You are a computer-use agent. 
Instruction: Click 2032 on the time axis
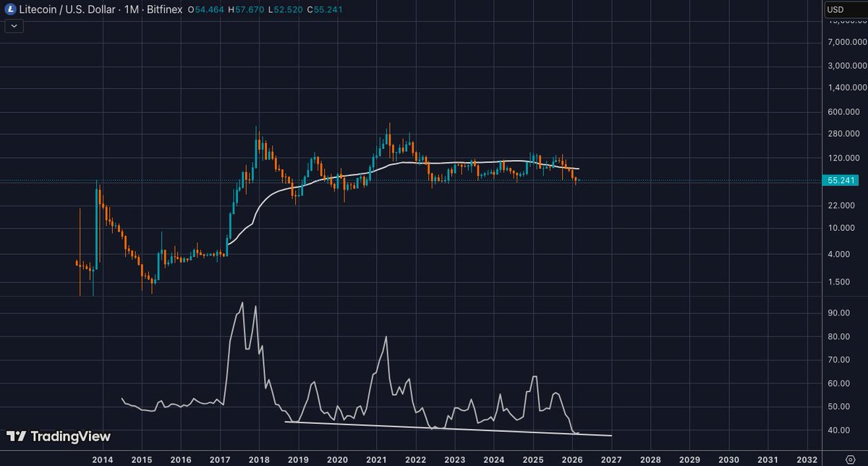click(807, 459)
